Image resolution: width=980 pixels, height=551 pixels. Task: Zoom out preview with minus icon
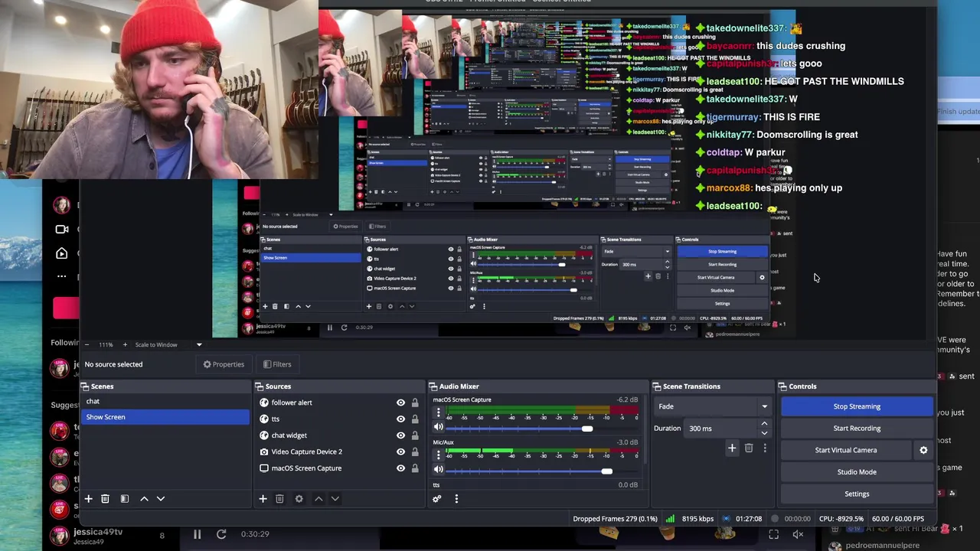[87, 344]
